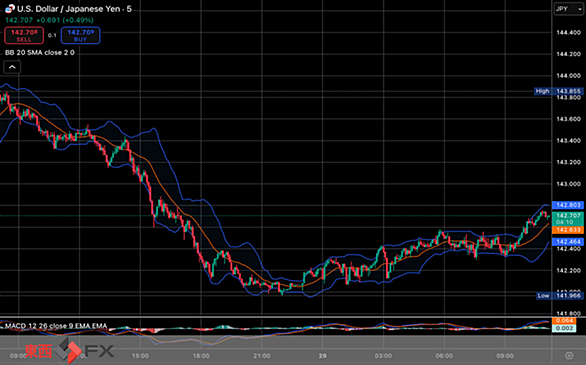The height and width of the screenshot is (365, 586).
Task: Click the High 143.855 price marker
Action: click(x=558, y=91)
